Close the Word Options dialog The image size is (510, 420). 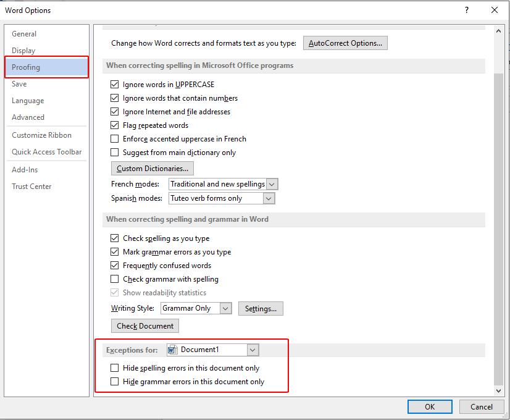tap(495, 10)
